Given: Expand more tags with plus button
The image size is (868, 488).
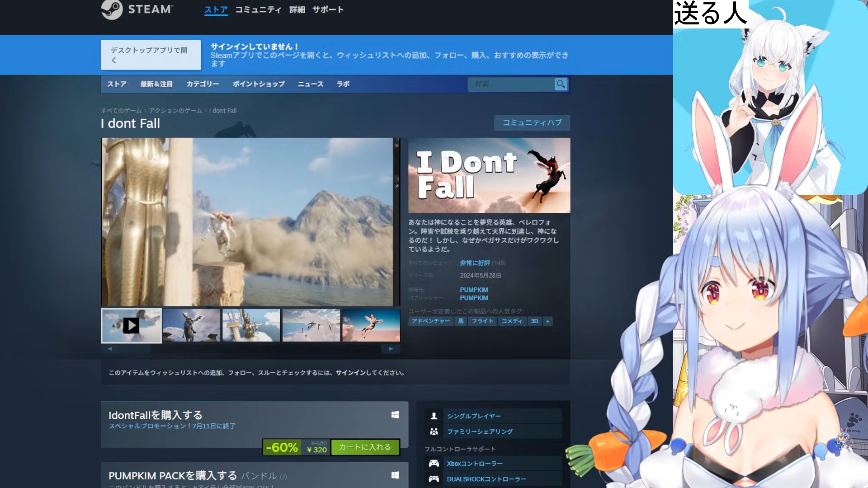Looking at the screenshot, I should point(547,321).
